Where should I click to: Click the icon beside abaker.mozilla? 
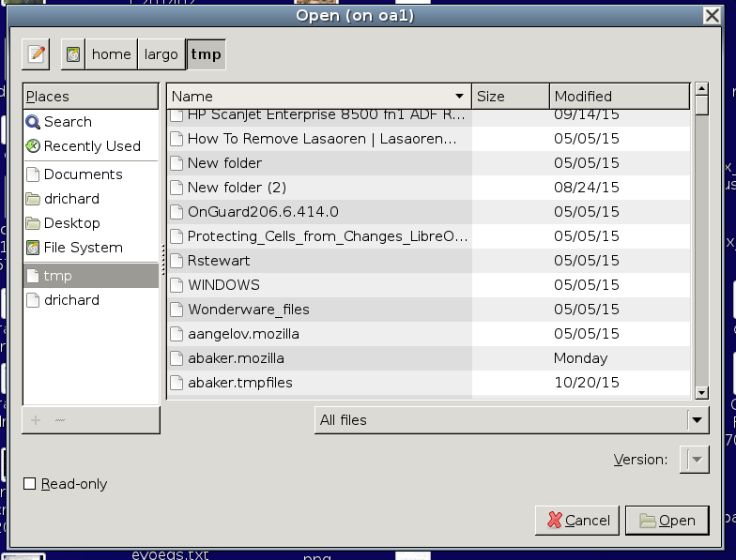(x=176, y=358)
